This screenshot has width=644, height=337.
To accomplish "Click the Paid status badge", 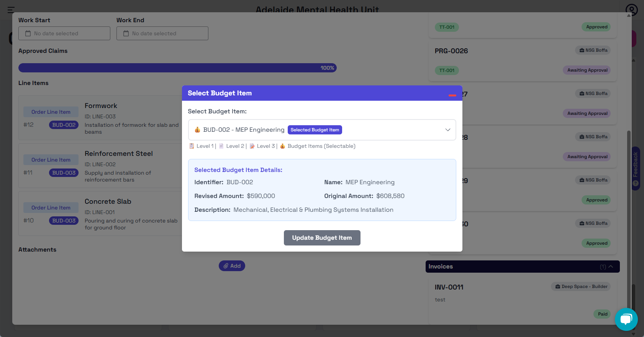I will [602, 314].
